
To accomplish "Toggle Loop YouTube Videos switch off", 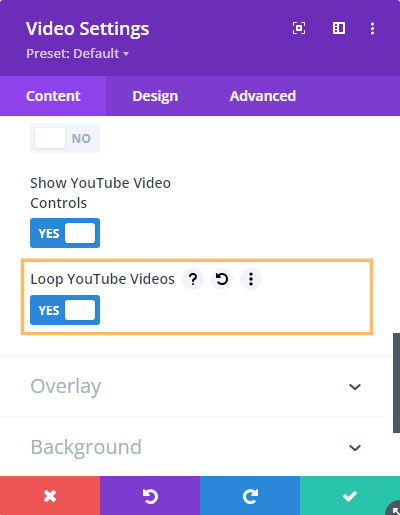I will point(65,310).
